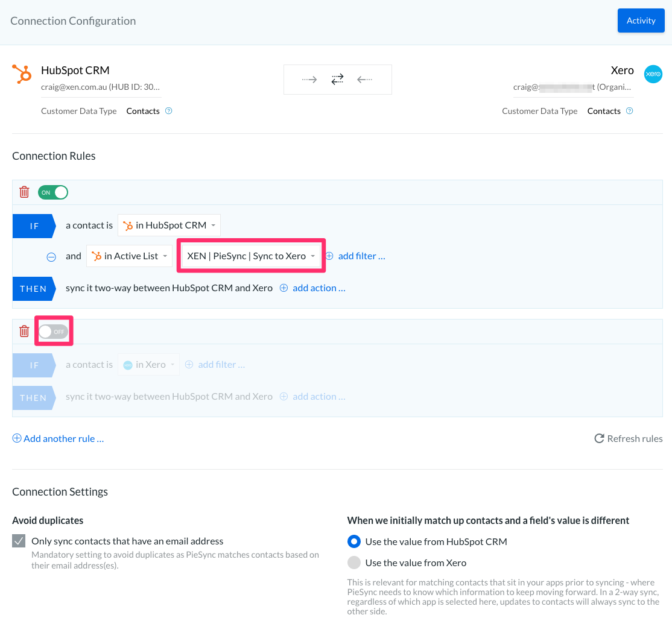Open the 'in HubSpot CRM' dropdown
This screenshot has height=621, width=672.
coord(169,225)
